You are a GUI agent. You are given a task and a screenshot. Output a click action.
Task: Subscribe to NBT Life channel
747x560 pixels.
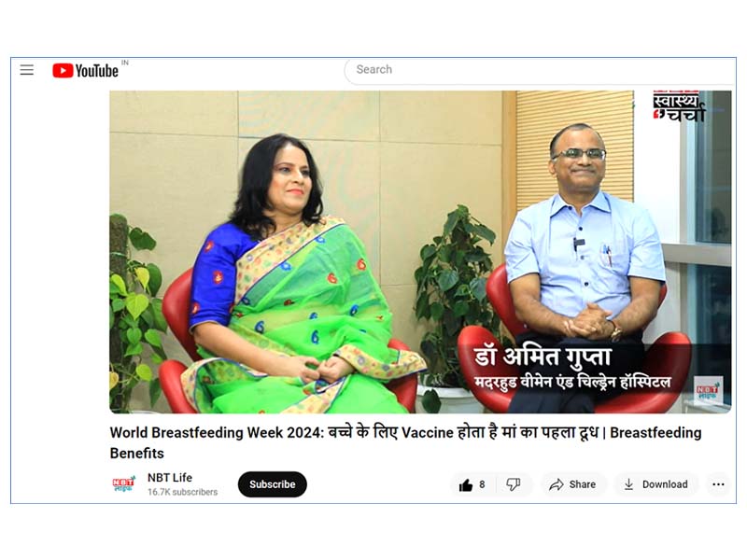tap(273, 484)
